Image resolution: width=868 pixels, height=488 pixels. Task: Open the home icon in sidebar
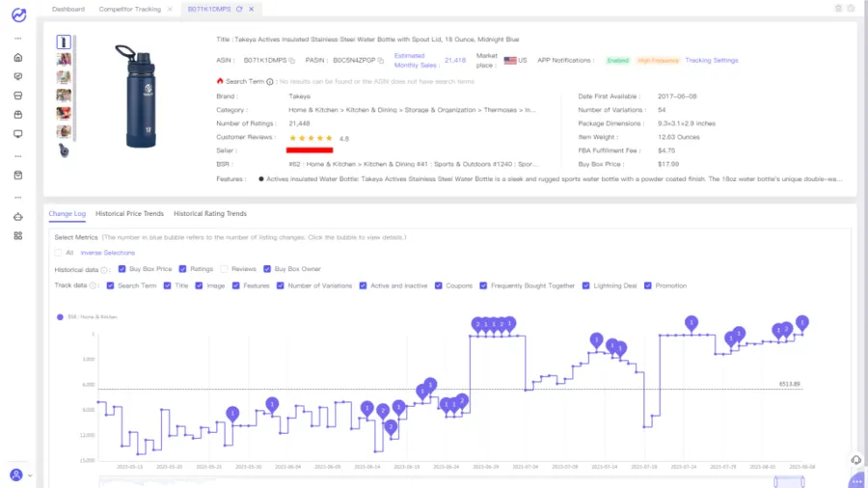pyautogui.click(x=18, y=58)
